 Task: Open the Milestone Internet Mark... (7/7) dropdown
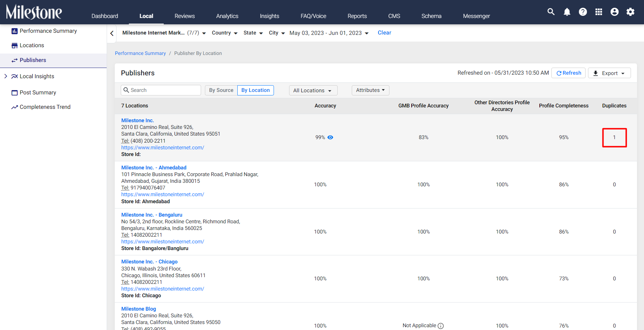click(x=164, y=33)
